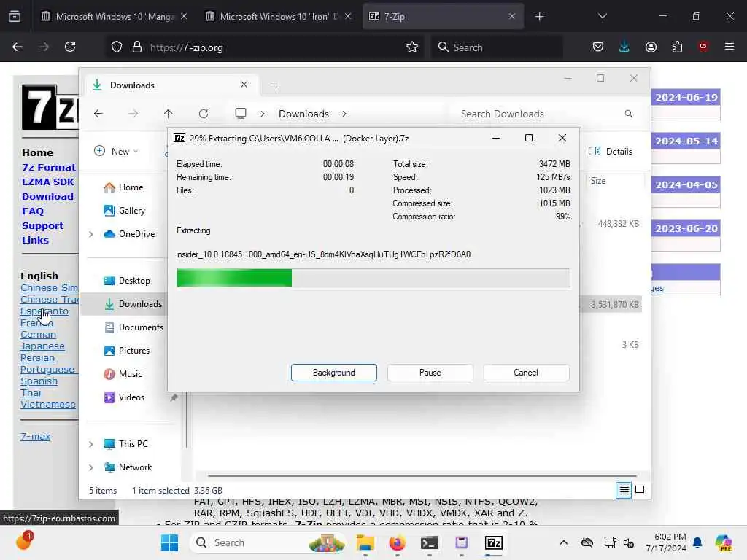The height and width of the screenshot is (560, 747).
Task: Open the LZMA SDK page link
Action: point(47,182)
